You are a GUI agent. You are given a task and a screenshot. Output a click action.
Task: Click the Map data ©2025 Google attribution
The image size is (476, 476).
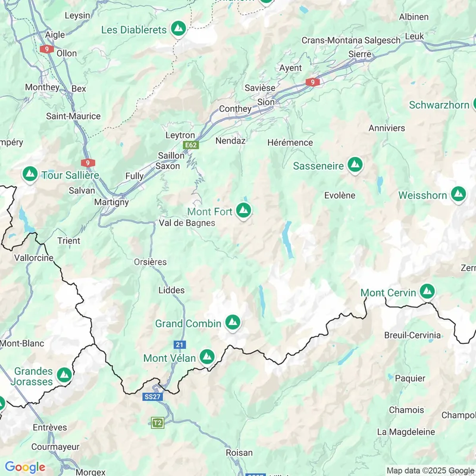click(431, 471)
